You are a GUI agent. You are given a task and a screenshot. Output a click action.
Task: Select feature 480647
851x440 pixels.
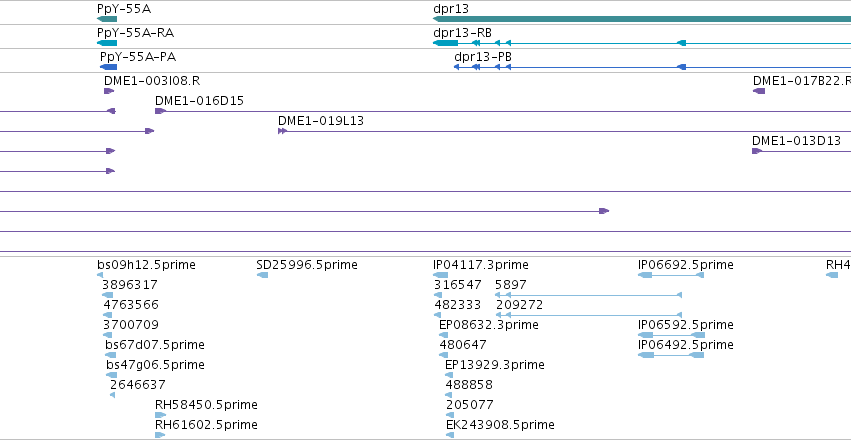click(x=463, y=345)
